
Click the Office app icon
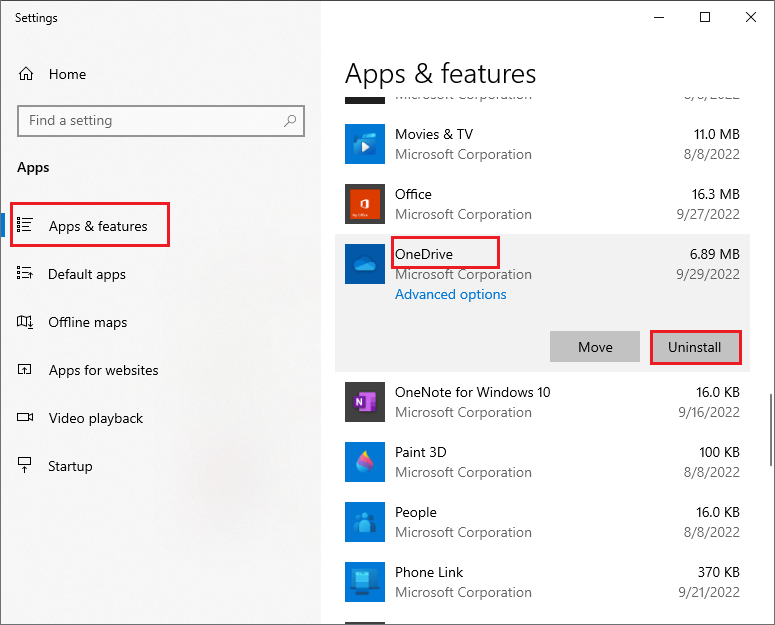pos(365,204)
